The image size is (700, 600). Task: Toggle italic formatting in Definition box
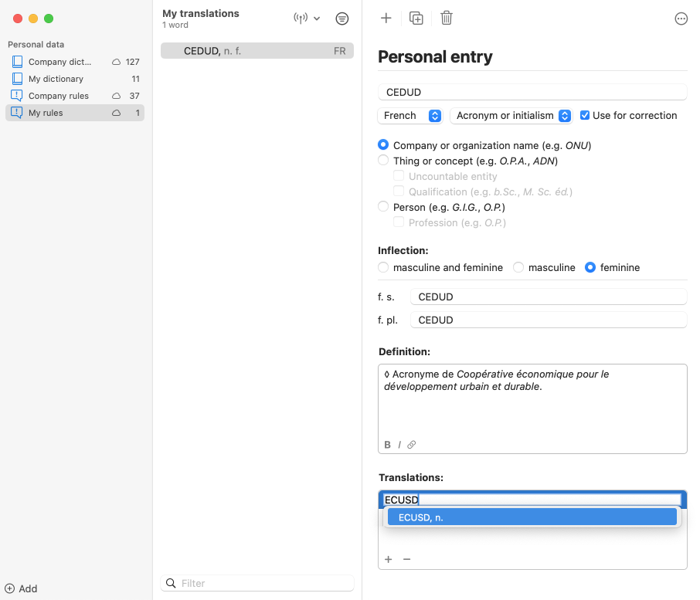pyautogui.click(x=399, y=445)
